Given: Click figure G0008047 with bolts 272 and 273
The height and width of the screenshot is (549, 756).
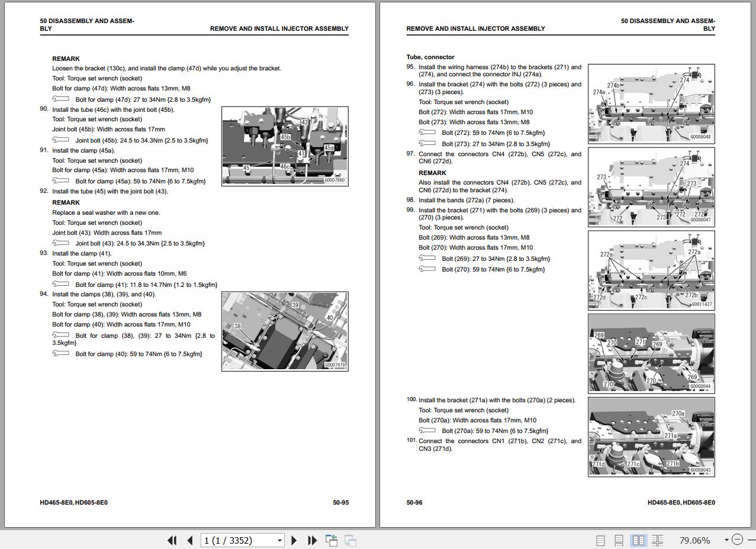Looking at the screenshot, I should 651,187.
